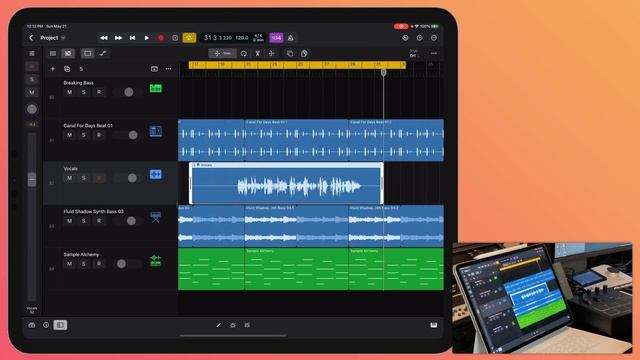Select the split scissors tool
Viewport: 640px width, 360px height.
(x=258, y=53)
